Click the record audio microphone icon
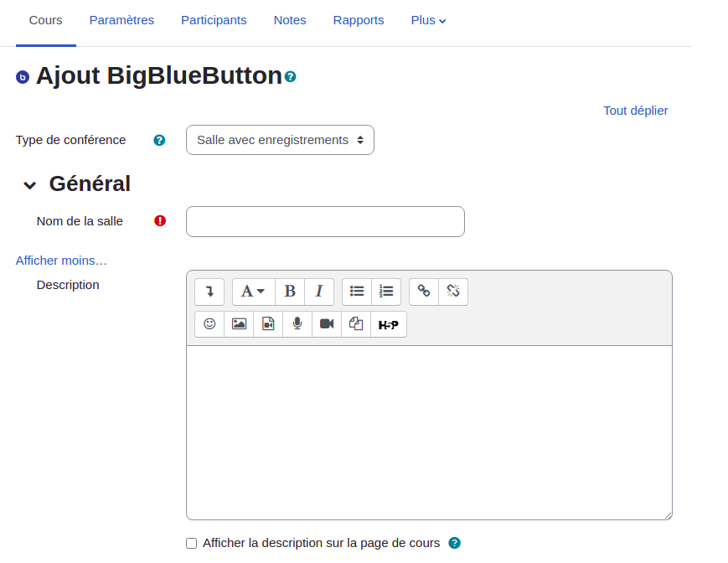 (x=297, y=324)
